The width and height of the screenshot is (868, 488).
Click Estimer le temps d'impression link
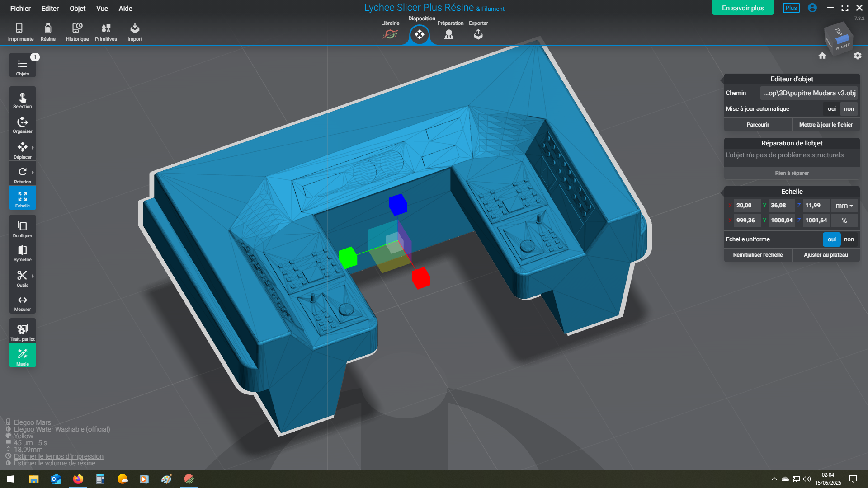pos(58,456)
